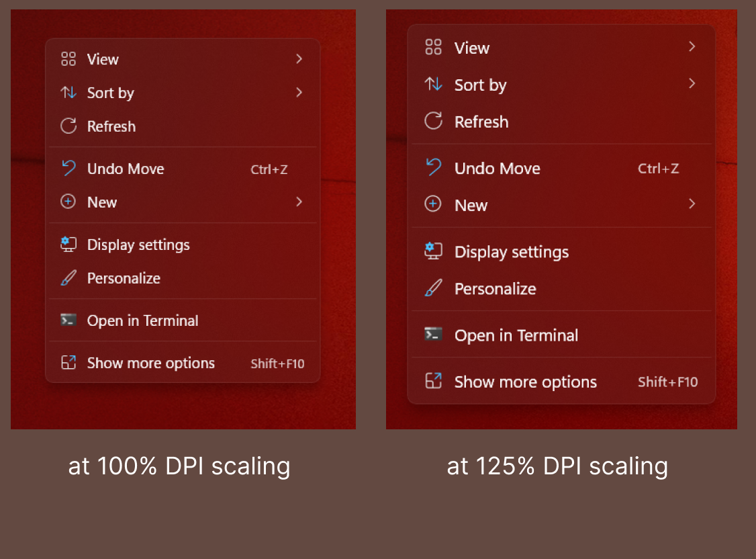The width and height of the screenshot is (756, 559).
Task: Click the Display settings monitor icon in the 125% menu
Action: tap(433, 251)
